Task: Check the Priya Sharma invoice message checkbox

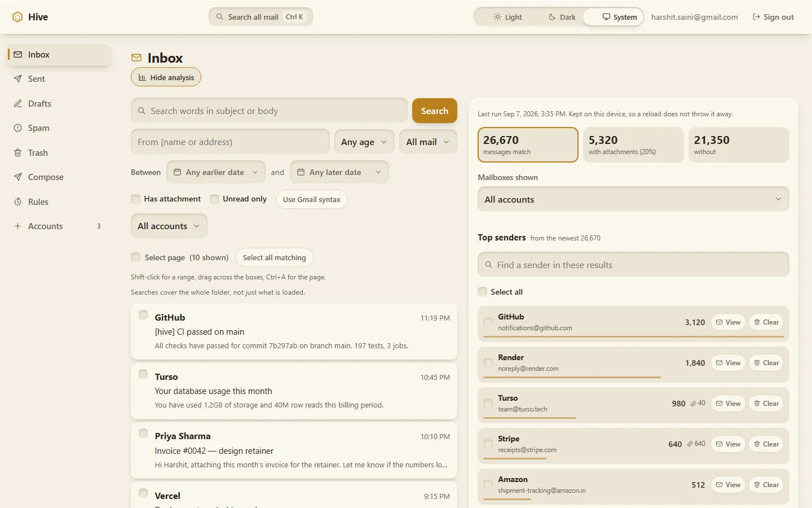Action: (143, 433)
